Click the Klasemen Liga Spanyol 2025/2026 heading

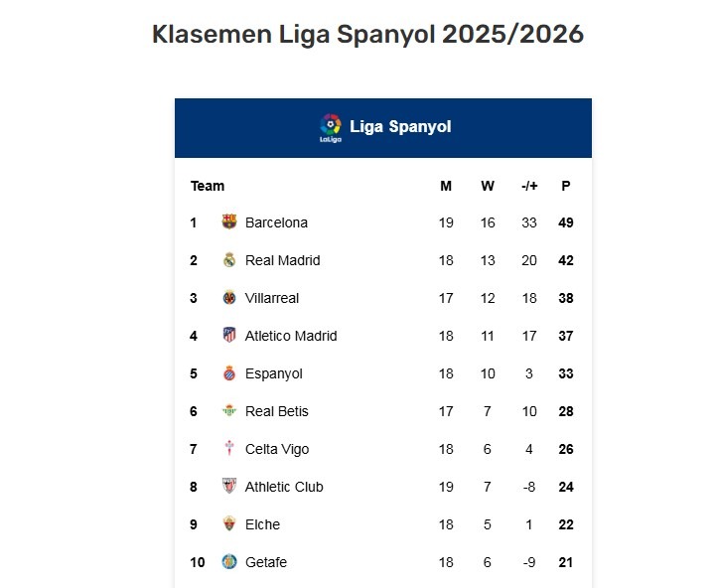point(367,35)
